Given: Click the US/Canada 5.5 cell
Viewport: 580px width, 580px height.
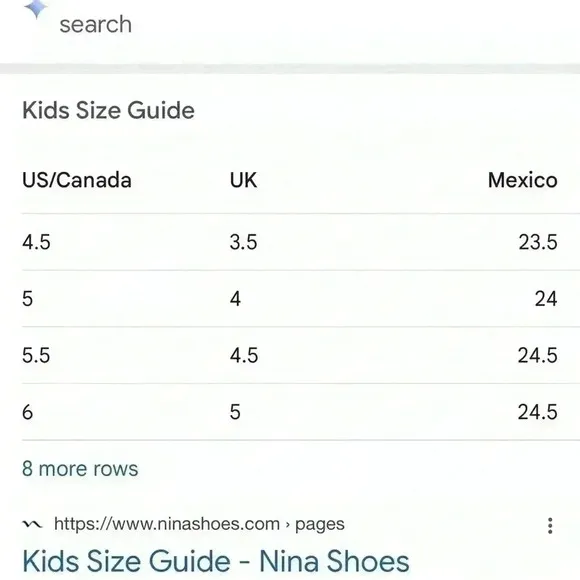Looking at the screenshot, I should pyautogui.click(x=36, y=355).
